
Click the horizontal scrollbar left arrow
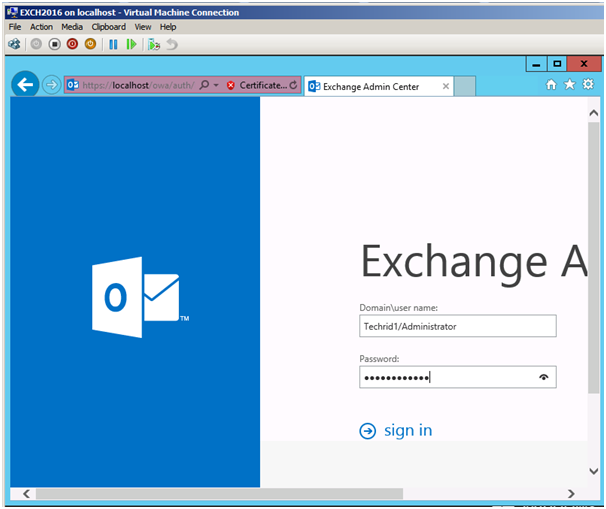pos(26,494)
